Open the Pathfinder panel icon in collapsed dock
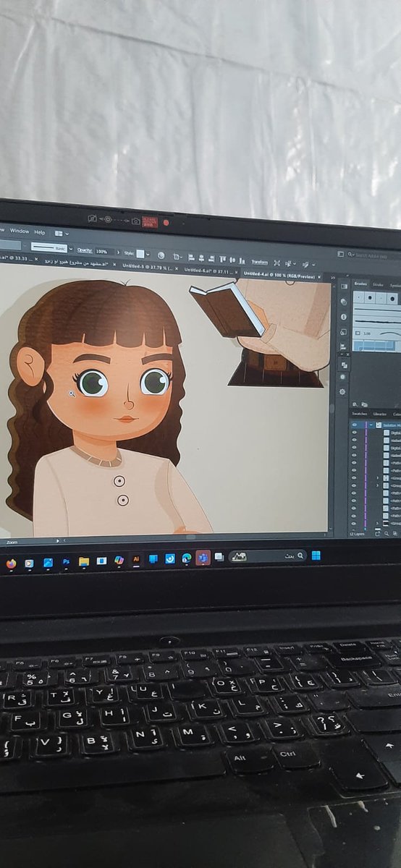The image size is (401, 868). [x=345, y=365]
